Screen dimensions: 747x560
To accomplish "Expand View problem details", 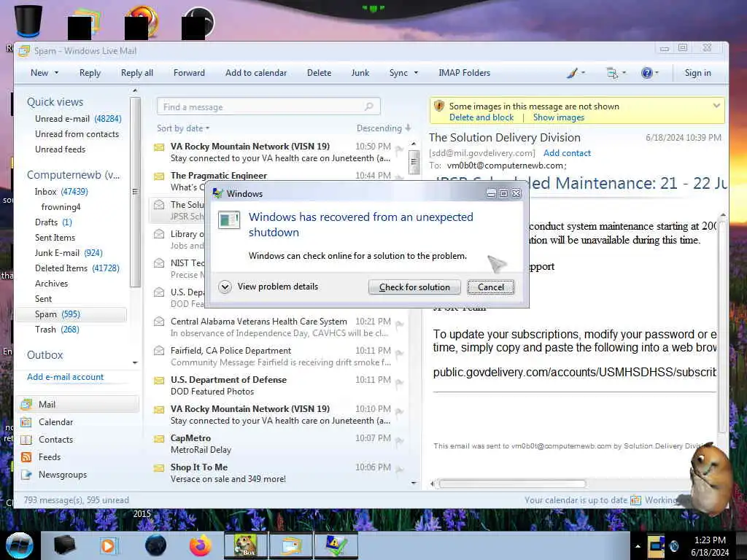I will click(x=268, y=287).
